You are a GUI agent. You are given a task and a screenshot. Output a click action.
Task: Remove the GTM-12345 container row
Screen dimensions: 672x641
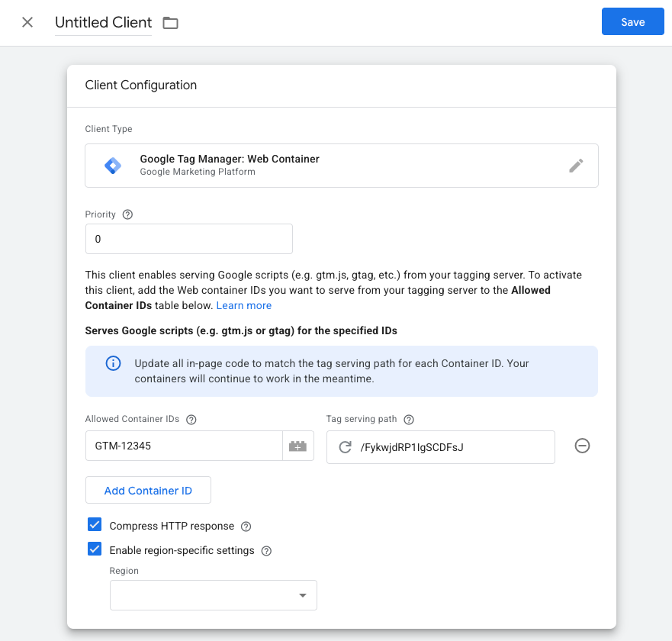tap(582, 446)
